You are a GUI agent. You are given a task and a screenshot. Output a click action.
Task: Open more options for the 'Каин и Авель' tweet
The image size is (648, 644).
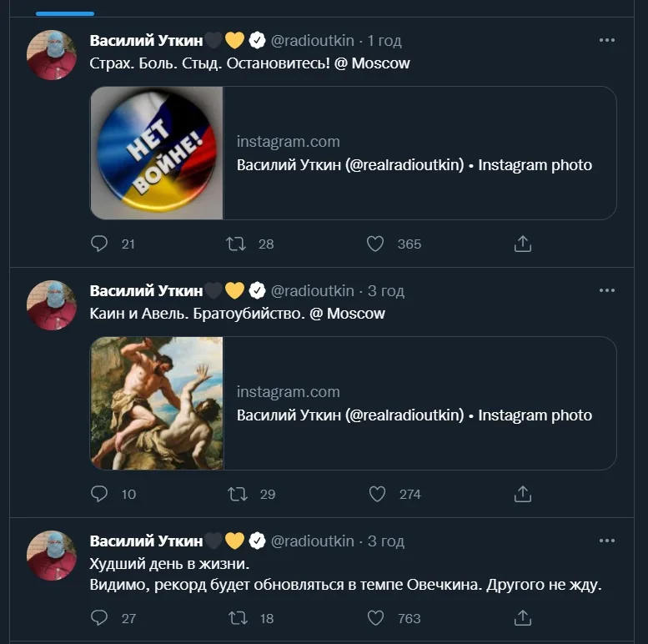pyautogui.click(x=608, y=290)
